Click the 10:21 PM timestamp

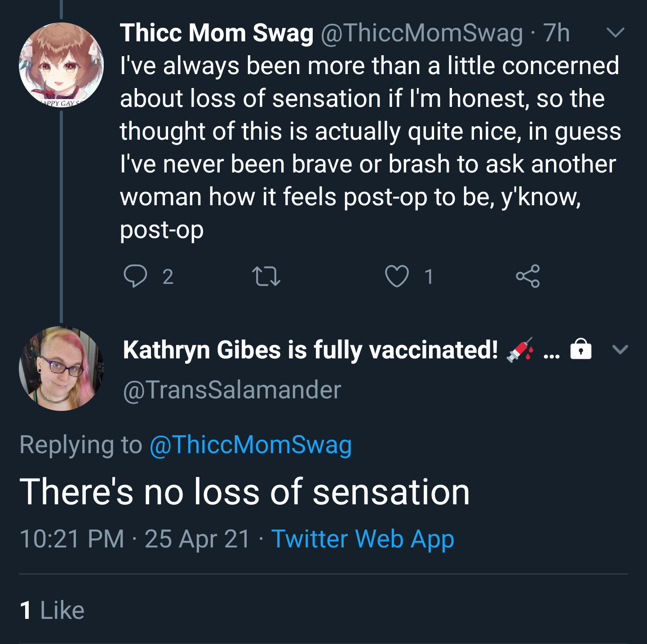click(x=72, y=538)
